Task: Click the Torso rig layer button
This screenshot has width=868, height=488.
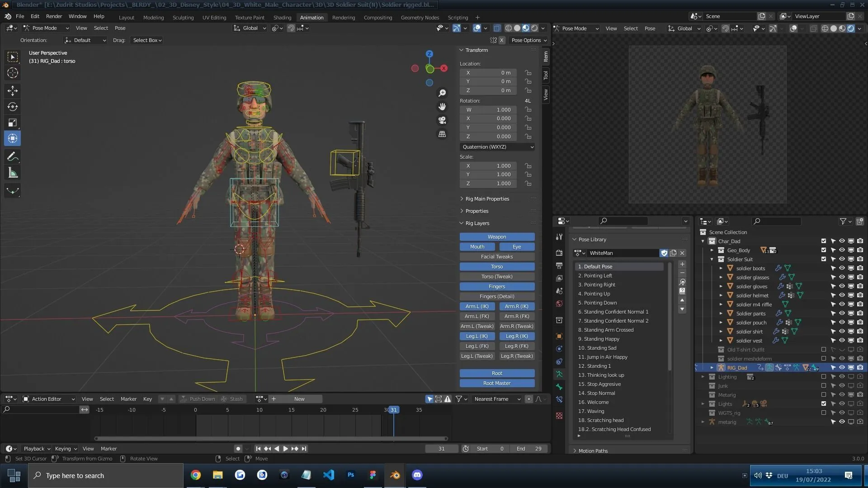Action: pyautogui.click(x=496, y=267)
